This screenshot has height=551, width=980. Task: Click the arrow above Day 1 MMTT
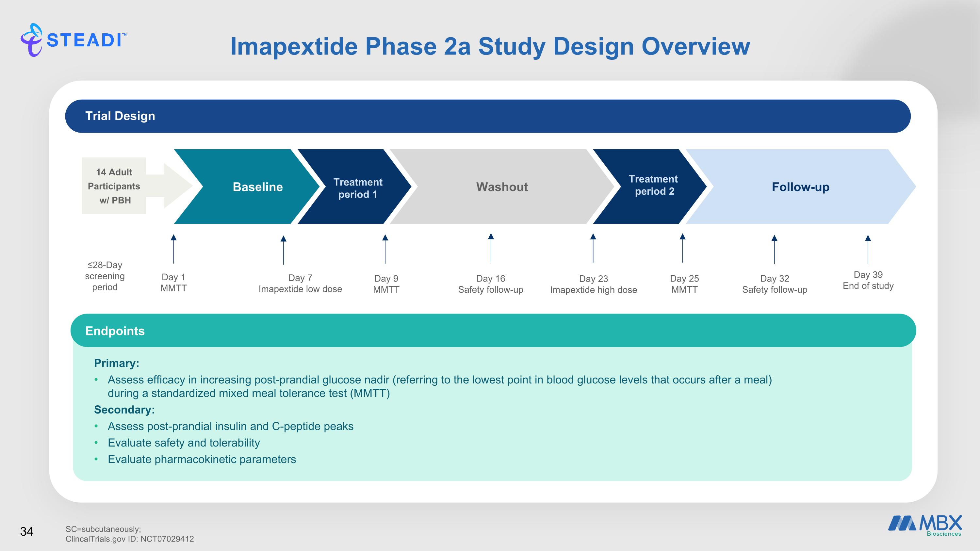pos(173,249)
